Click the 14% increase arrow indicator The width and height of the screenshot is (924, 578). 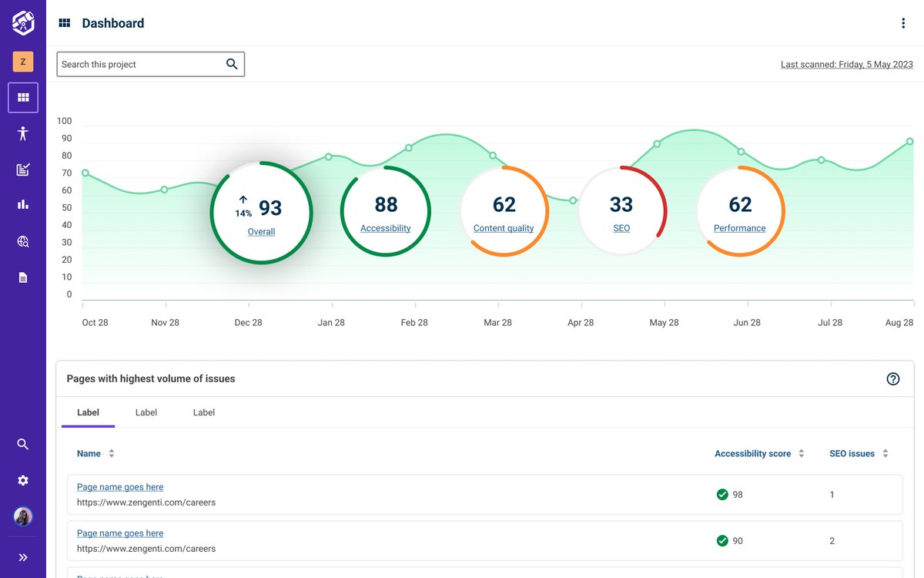coord(243,207)
